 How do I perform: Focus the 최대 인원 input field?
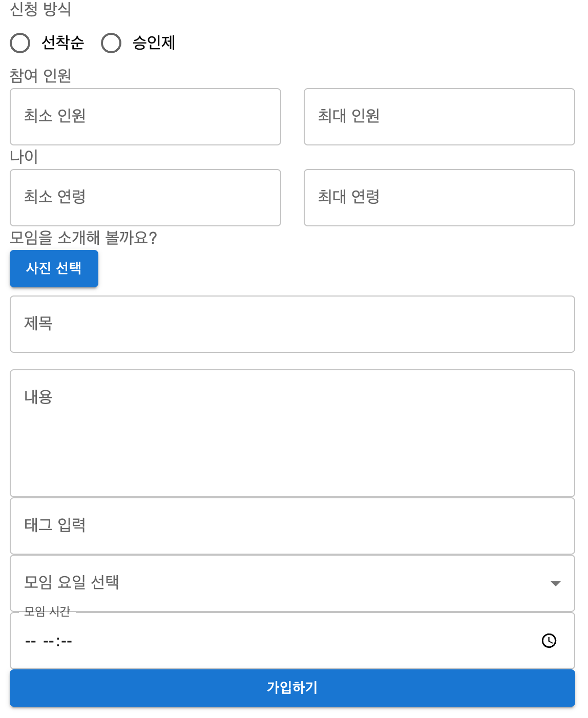click(439, 117)
